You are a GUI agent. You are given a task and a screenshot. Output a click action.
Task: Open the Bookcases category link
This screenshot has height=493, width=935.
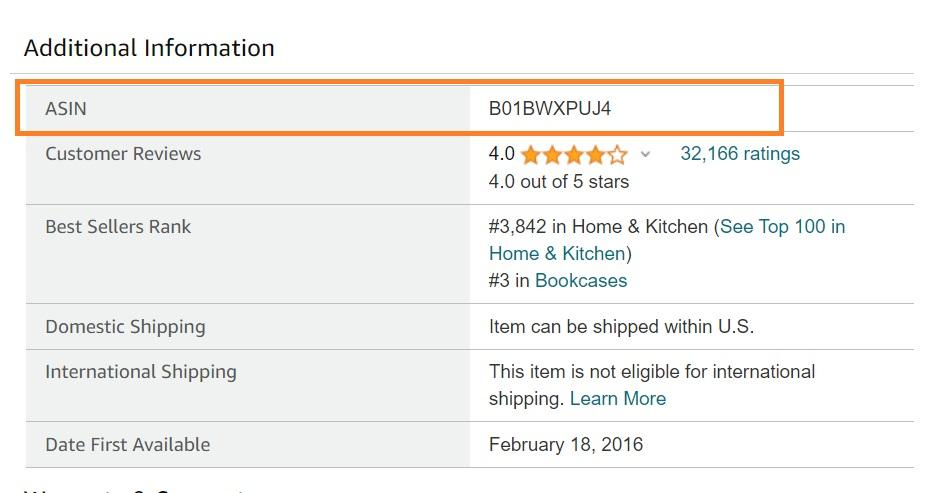tap(581, 281)
